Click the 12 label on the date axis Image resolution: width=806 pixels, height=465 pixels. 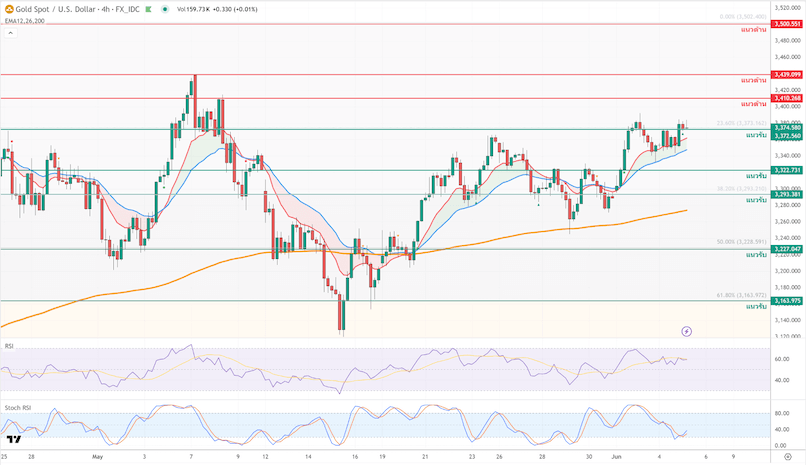pyautogui.click(x=265, y=456)
